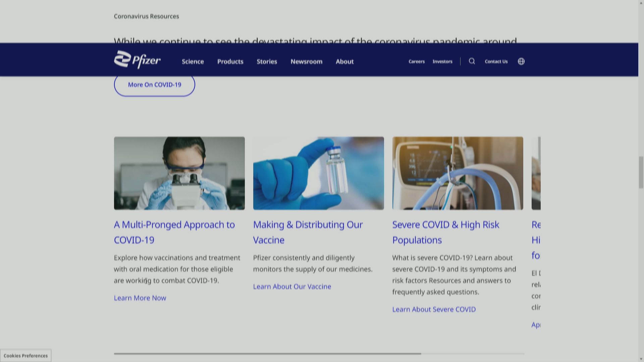Screen dimensions: 644x362
Task: Click the globe/language selector icon
Action: (x=521, y=61)
